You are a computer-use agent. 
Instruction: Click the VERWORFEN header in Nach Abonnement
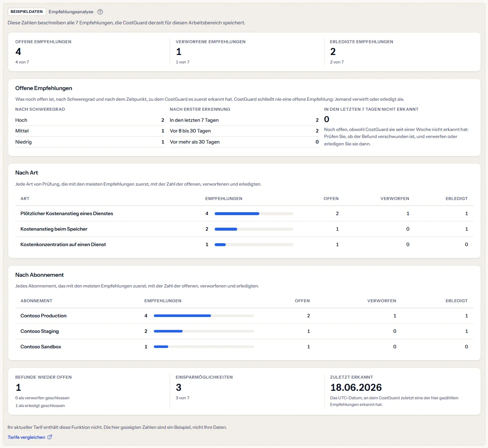382,301
